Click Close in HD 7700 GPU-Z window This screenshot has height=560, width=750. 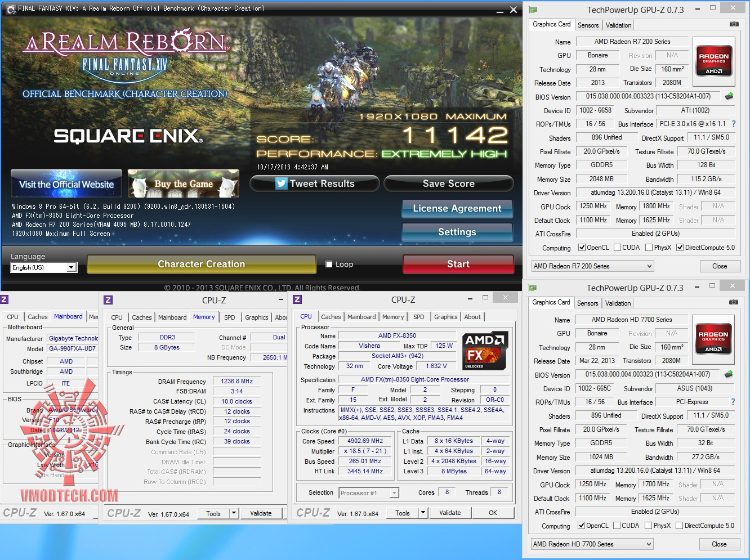tap(719, 544)
